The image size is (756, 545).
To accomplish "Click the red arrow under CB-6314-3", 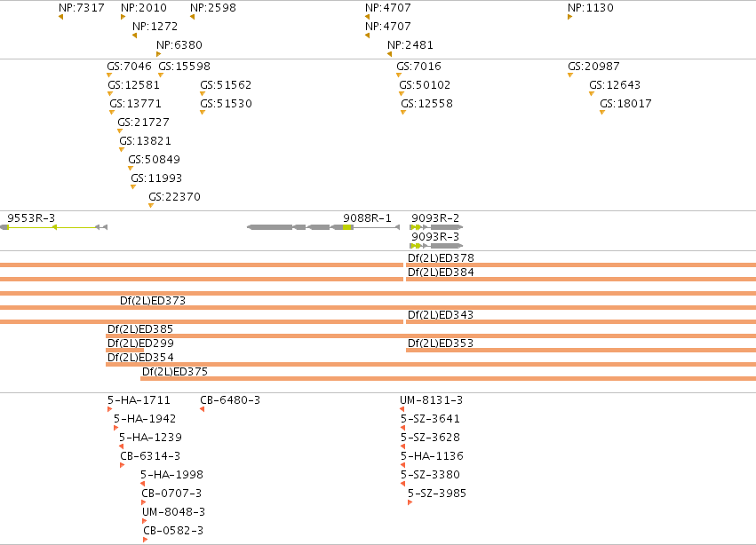I will pyautogui.click(x=123, y=465).
